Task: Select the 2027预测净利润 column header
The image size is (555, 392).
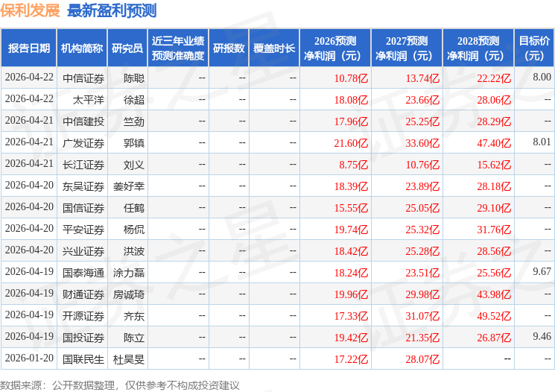Action: [407, 48]
